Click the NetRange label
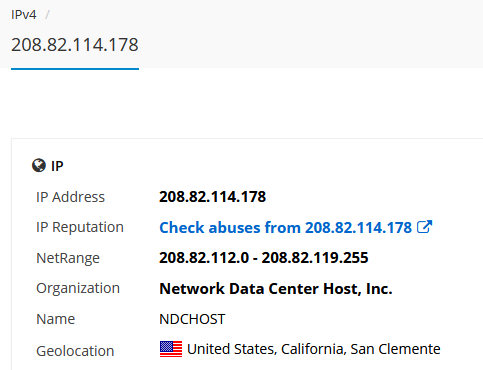 [68, 258]
